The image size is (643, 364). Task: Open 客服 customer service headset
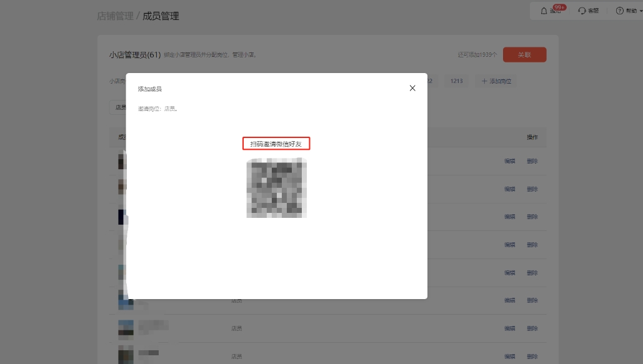(x=589, y=11)
